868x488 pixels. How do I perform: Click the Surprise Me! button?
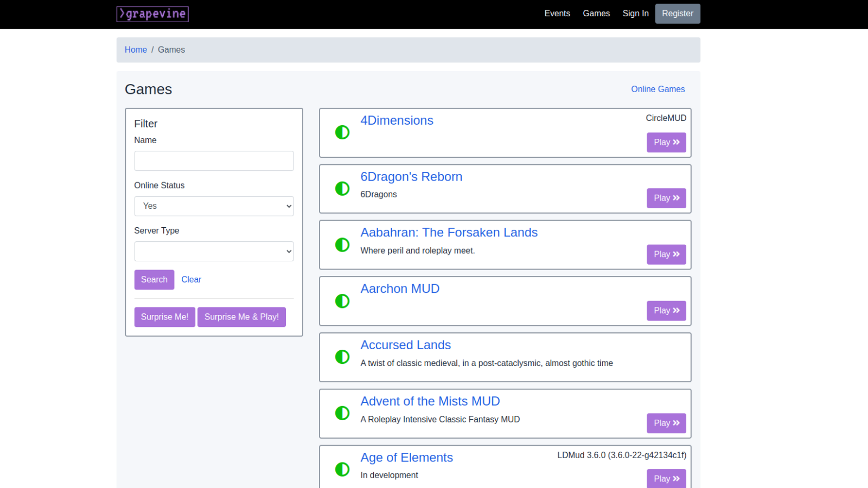click(164, 317)
